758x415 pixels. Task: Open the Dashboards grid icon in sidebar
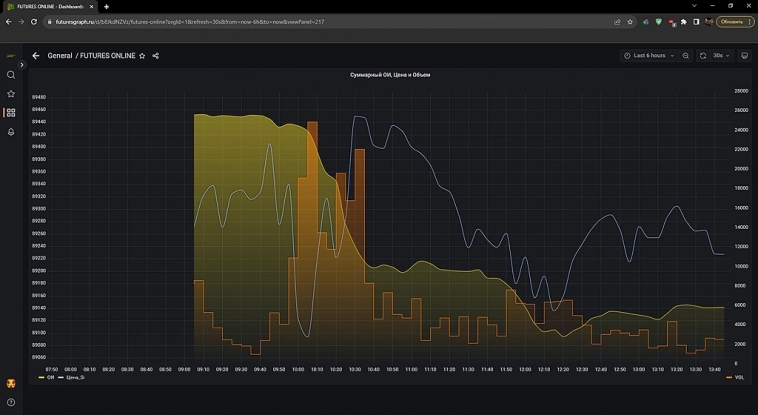[x=11, y=113]
